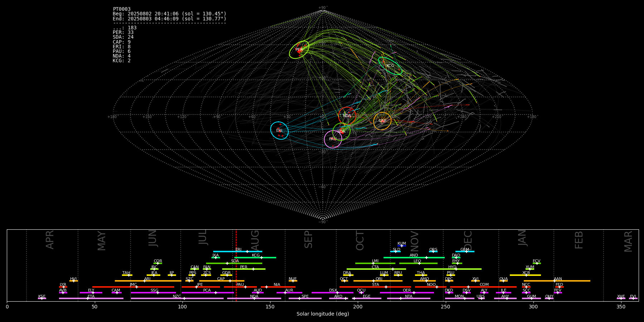
Task: Click the PCA magenta bar in timeline
Action: click(208, 293)
